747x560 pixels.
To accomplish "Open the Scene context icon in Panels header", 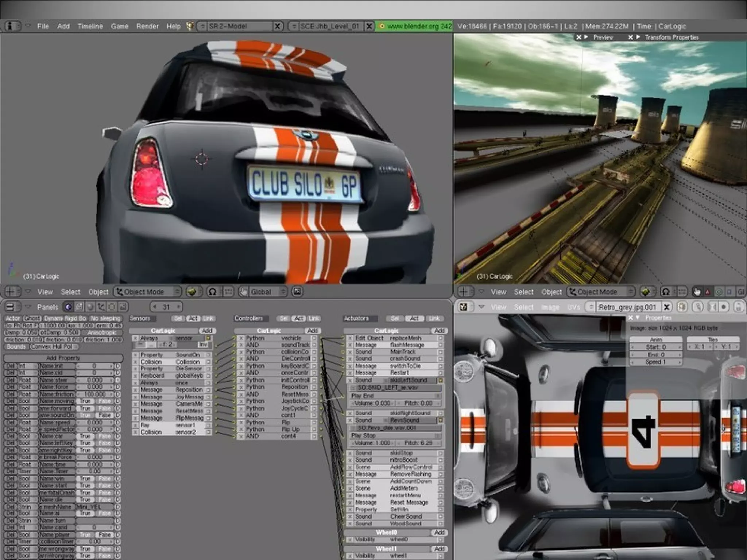I will (123, 307).
